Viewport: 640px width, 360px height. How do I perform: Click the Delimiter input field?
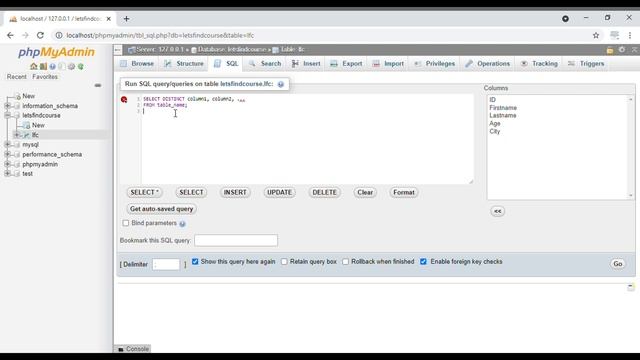click(x=166, y=264)
